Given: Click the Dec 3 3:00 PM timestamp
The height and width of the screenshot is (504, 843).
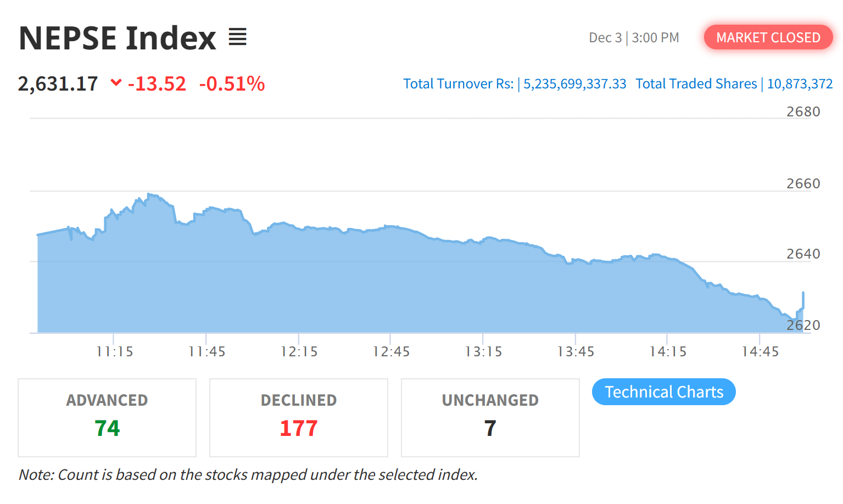Looking at the screenshot, I should click(x=634, y=38).
